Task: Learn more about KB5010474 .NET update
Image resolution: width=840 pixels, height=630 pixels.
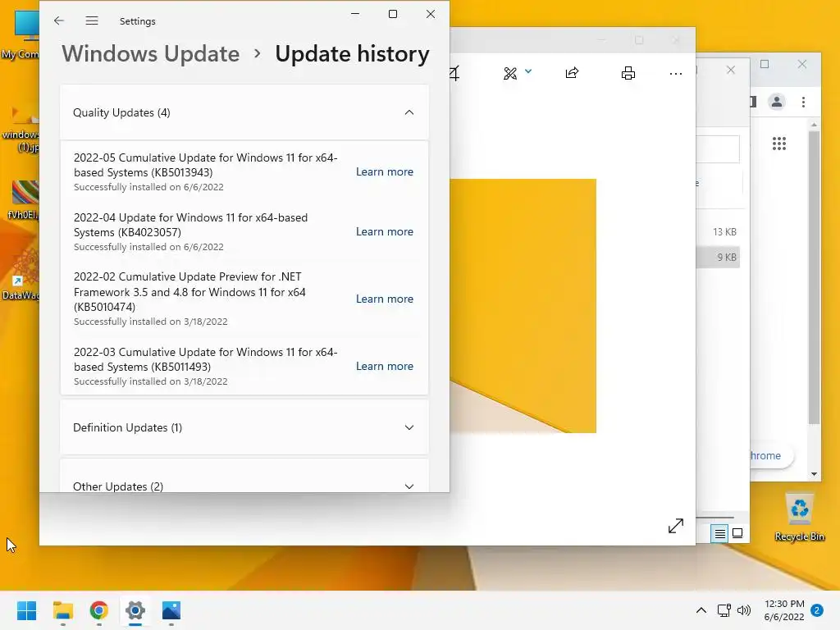Action: [x=385, y=299]
